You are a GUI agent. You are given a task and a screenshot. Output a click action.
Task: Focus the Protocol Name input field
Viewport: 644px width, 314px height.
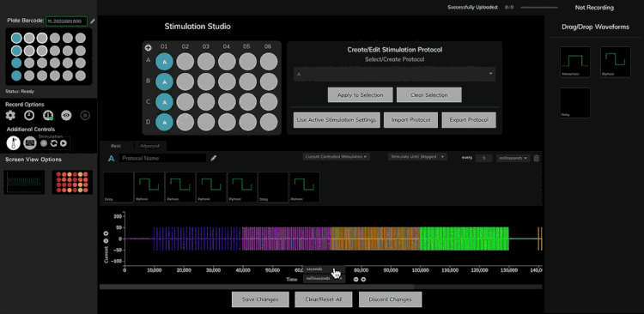pyautogui.click(x=162, y=158)
